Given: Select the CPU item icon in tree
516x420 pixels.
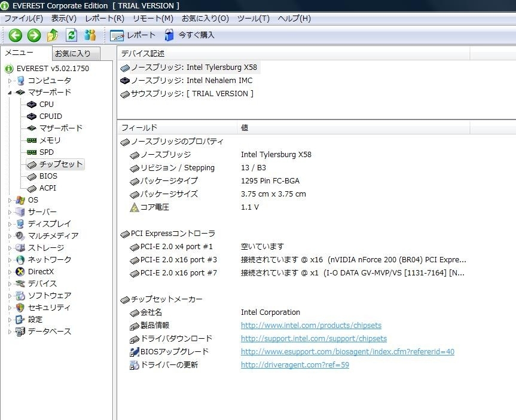Looking at the screenshot, I should [x=32, y=105].
